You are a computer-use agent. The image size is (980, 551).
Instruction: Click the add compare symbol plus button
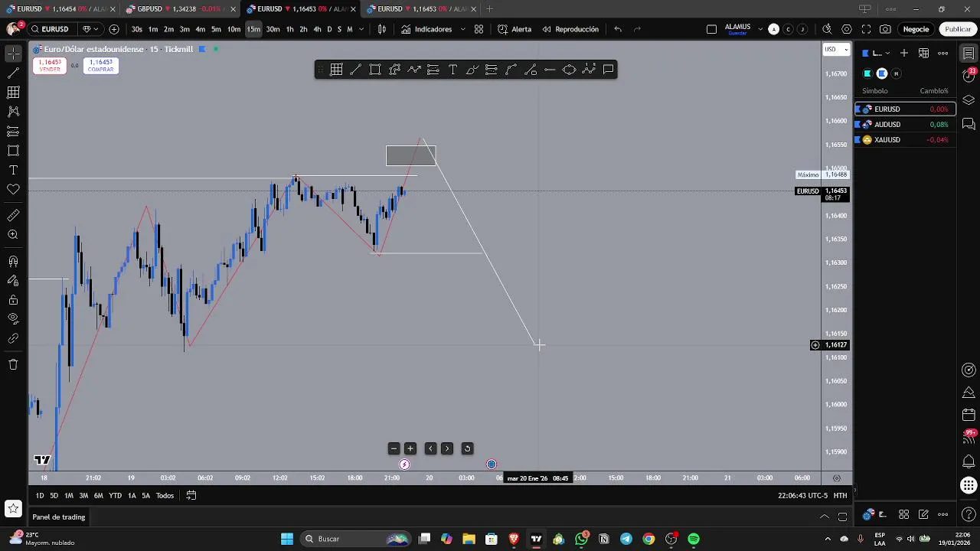click(114, 29)
